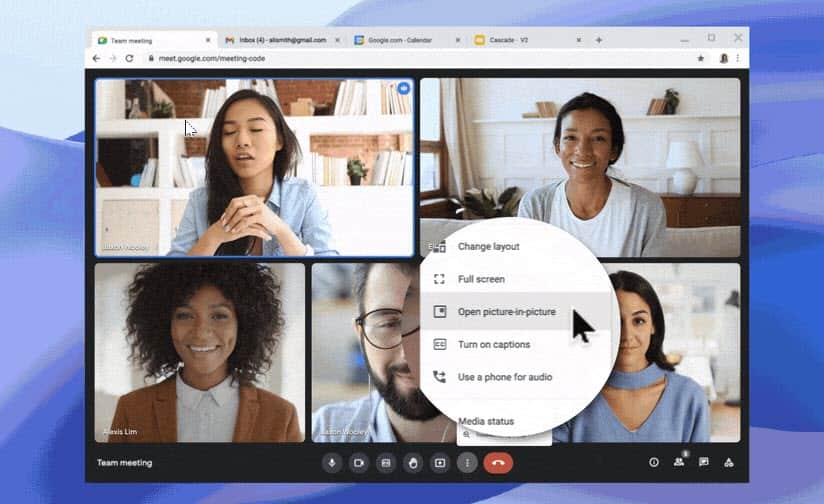Select the bearded man's video tile

(365, 353)
